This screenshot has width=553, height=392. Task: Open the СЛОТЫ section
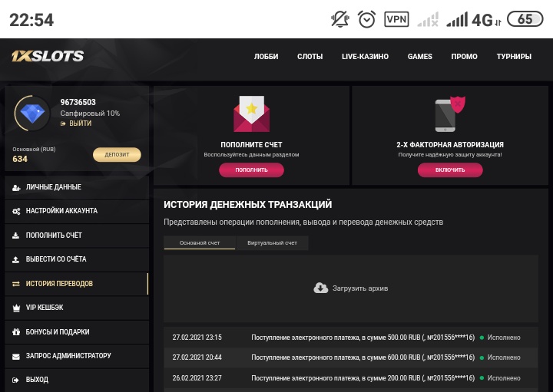pos(310,56)
